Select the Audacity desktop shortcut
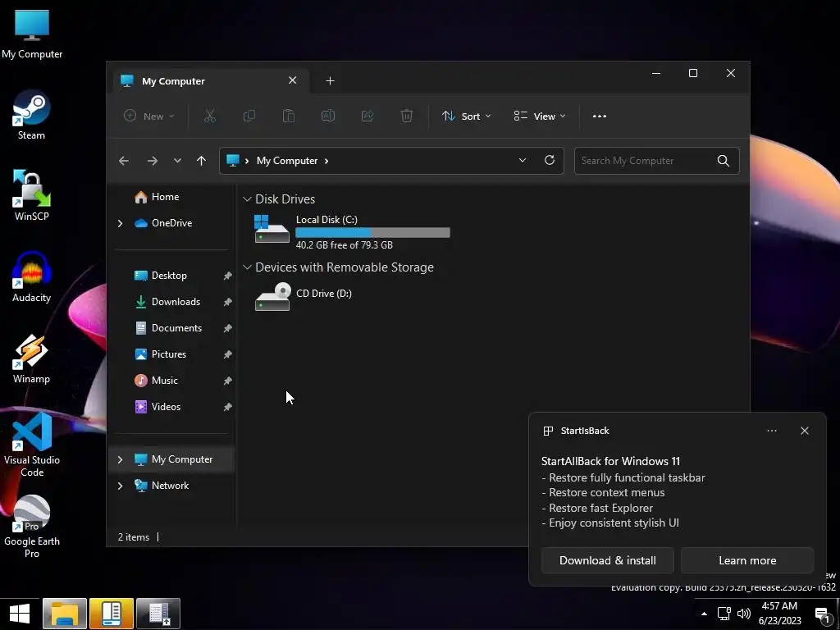The height and width of the screenshot is (630, 840). pyautogui.click(x=32, y=277)
